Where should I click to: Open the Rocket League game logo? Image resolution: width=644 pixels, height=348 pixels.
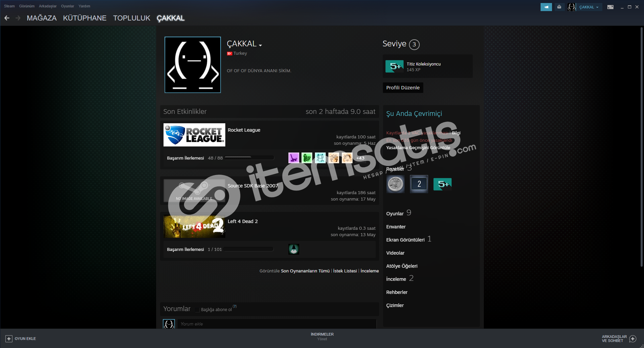tap(194, 135)
